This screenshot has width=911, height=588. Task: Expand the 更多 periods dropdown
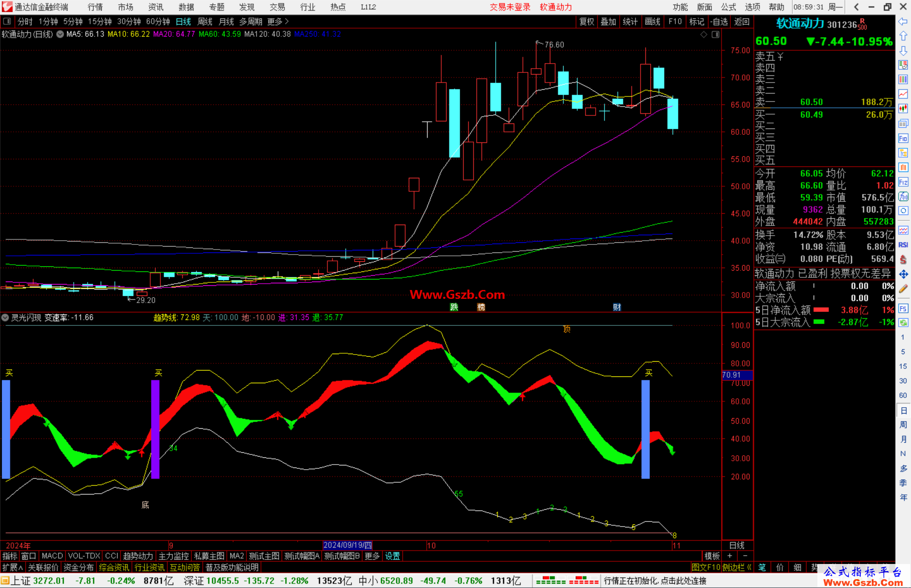click(x=278, y=21)
